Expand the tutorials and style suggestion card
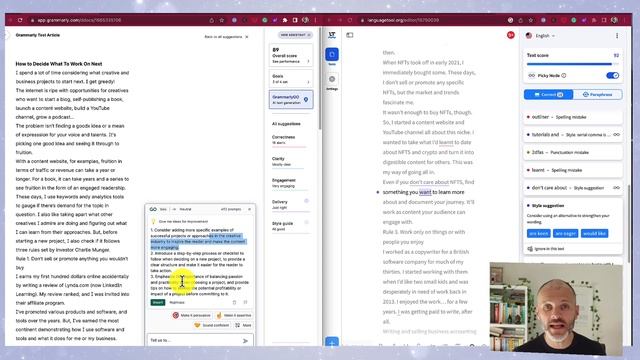The height and width of the screenshot is (360, 640). click(573, 135)
